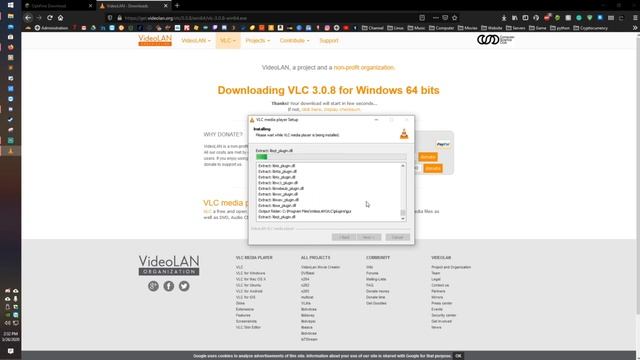This screenshot has height=360, width=640.
Task: Expand the VideoLAN nav dropdown
Action: pyautogui.click(x=196, y=40)
